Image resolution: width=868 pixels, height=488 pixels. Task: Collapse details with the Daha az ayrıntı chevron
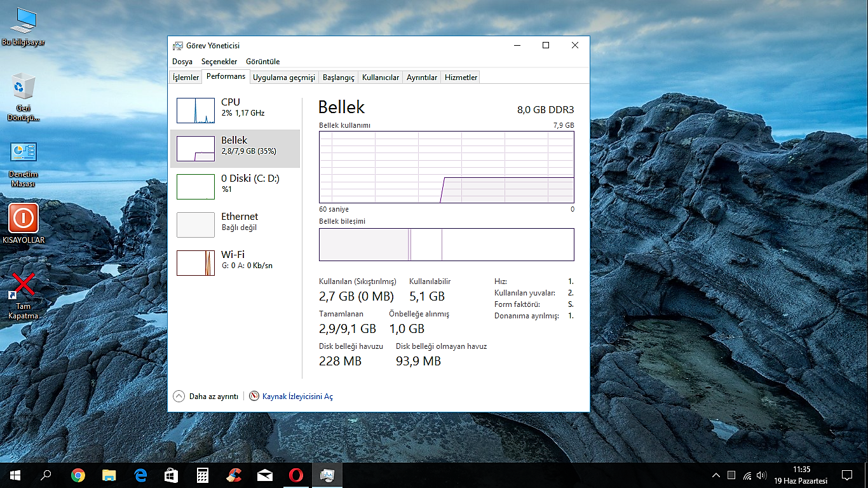pos(179,396)
